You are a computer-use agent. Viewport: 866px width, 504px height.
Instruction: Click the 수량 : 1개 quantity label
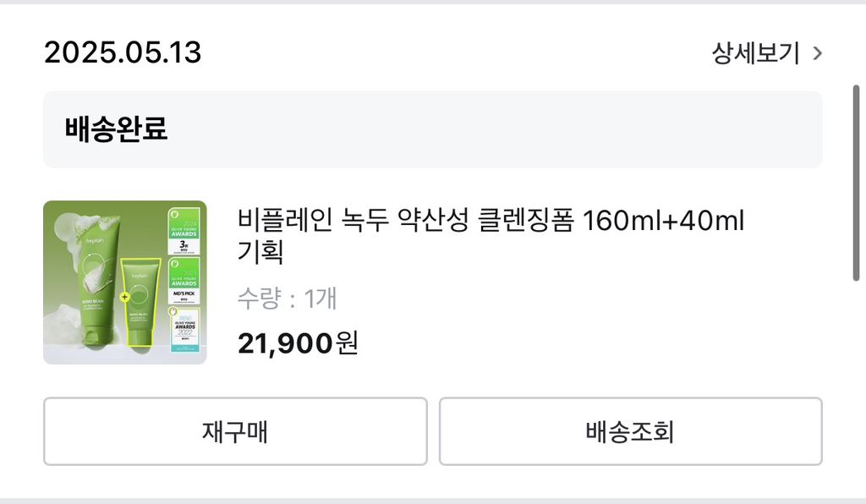[287, 299]
